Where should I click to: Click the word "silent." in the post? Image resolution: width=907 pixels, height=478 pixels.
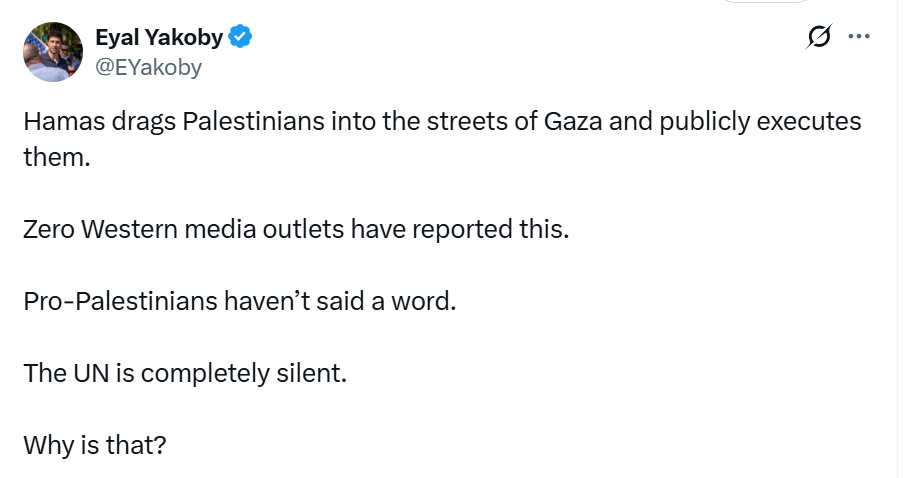(318, 372)
